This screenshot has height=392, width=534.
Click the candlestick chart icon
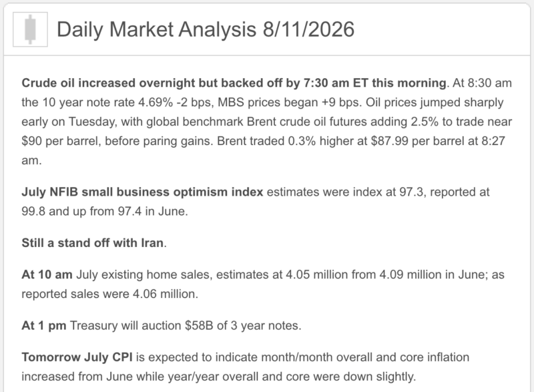click(30, 29)
